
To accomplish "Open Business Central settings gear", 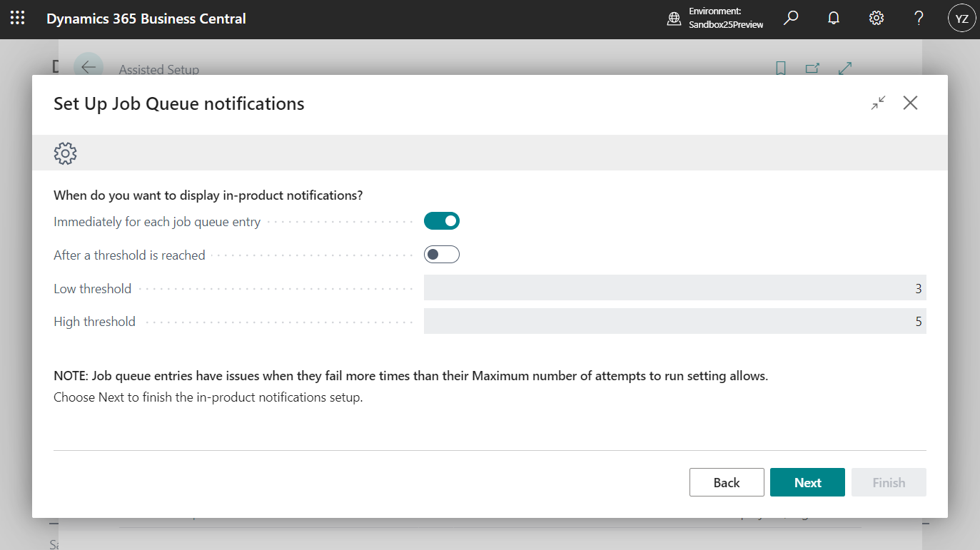I will (x=876, y=18).
